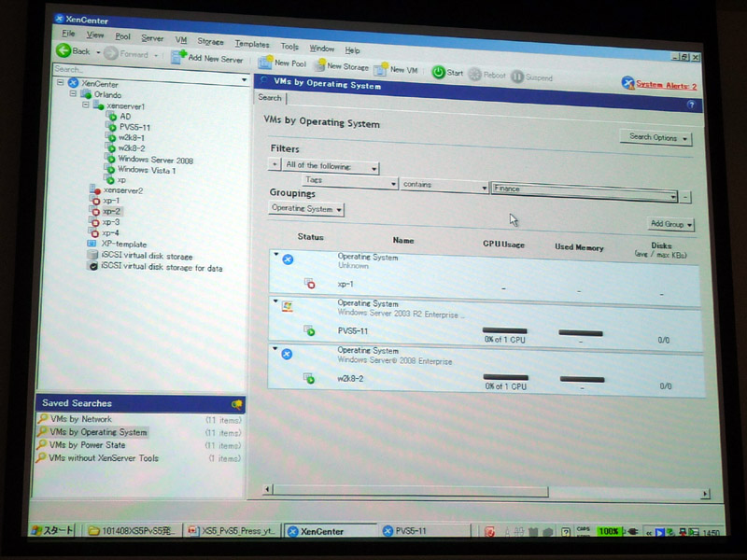The height and width of the screenshot is (560, 747).
Task: Click the Suspend icon
Action: (517, 77)
